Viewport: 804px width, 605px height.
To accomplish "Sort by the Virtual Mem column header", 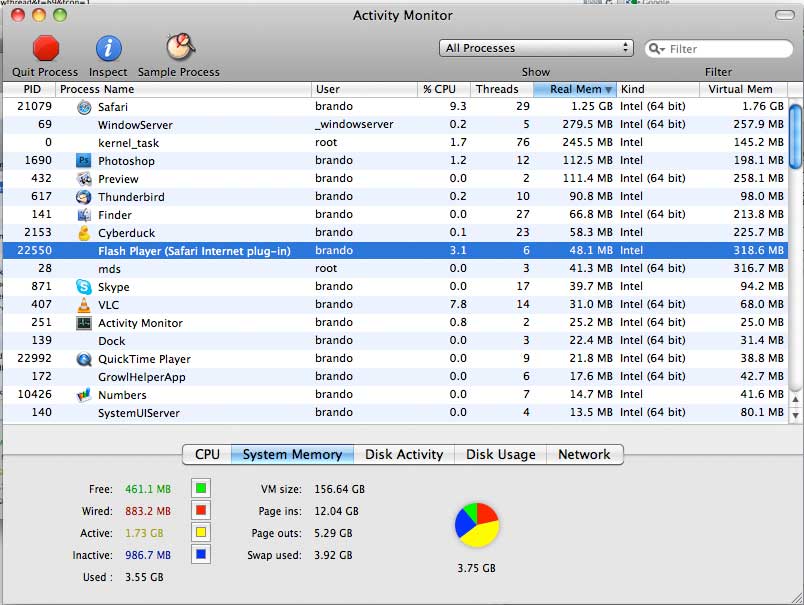I will click(x=743, y=89).
